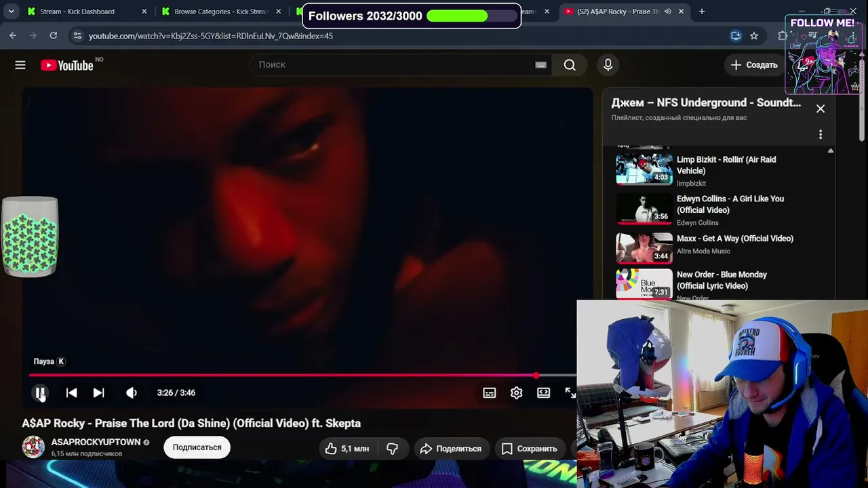Image resolution: width=868 pixels, height=488 pixels.
Task: Open the Создать create menu
Action: tap(754, 65)
